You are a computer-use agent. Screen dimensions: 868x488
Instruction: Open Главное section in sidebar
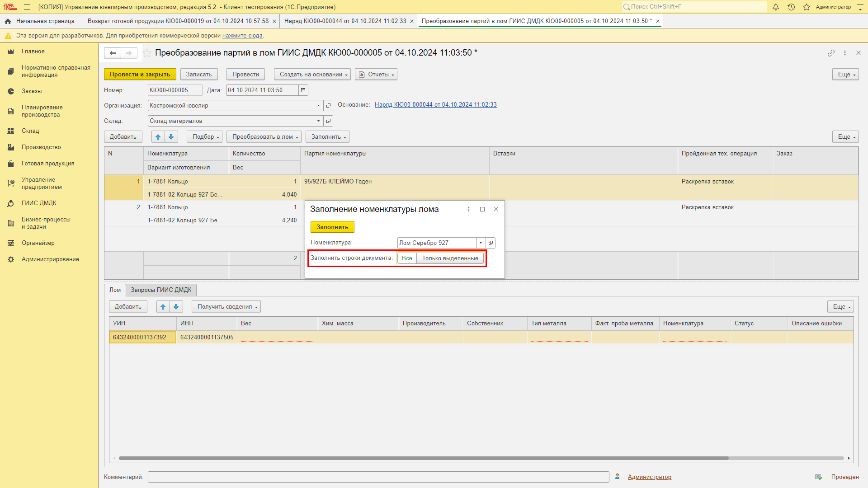pyautogui.click(x=33, y=52)
